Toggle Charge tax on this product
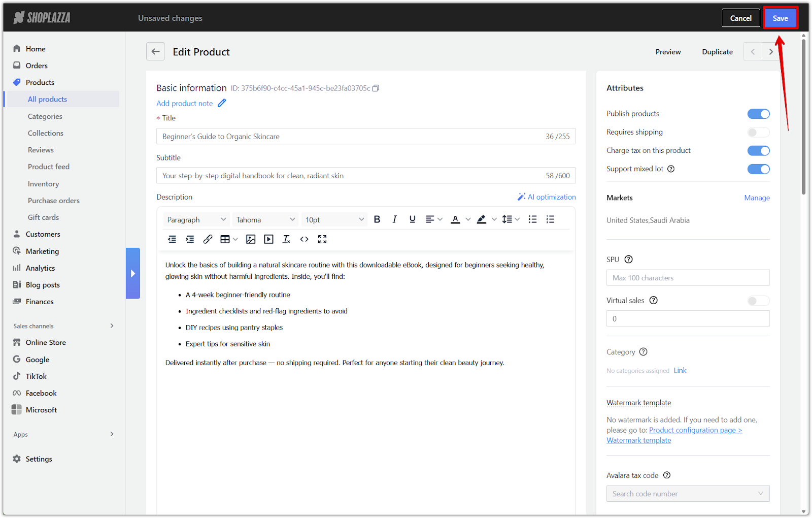 758,151
